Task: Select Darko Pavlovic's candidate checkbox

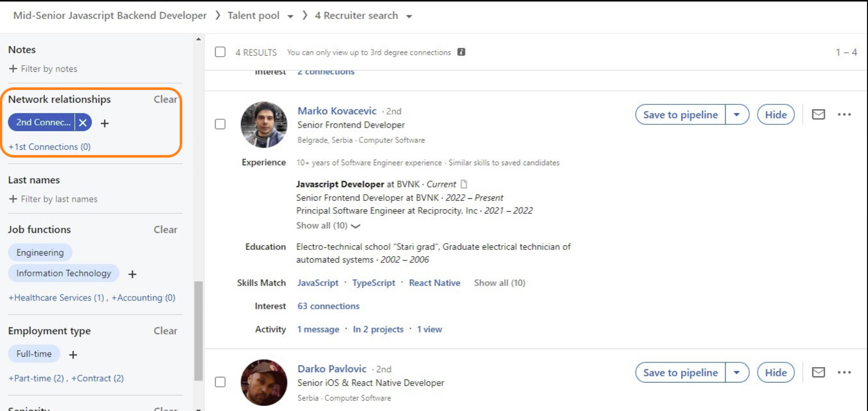Action: [x=220, y=382]
